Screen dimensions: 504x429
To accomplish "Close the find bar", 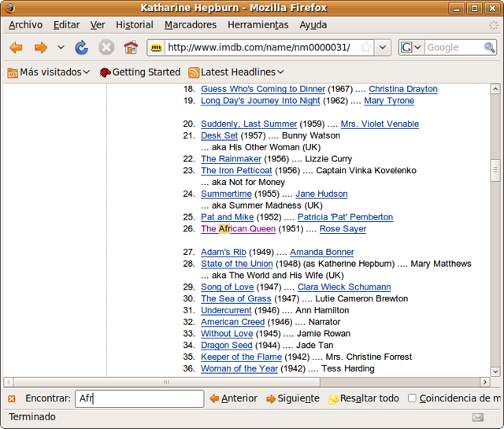I will coord(11,399).
